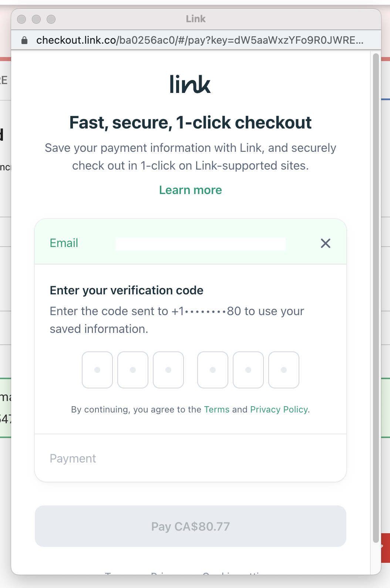Open the Privacy Policy link
Viewport: 390px width, 588px height.
pyautogui.click(x=279, y=410)
